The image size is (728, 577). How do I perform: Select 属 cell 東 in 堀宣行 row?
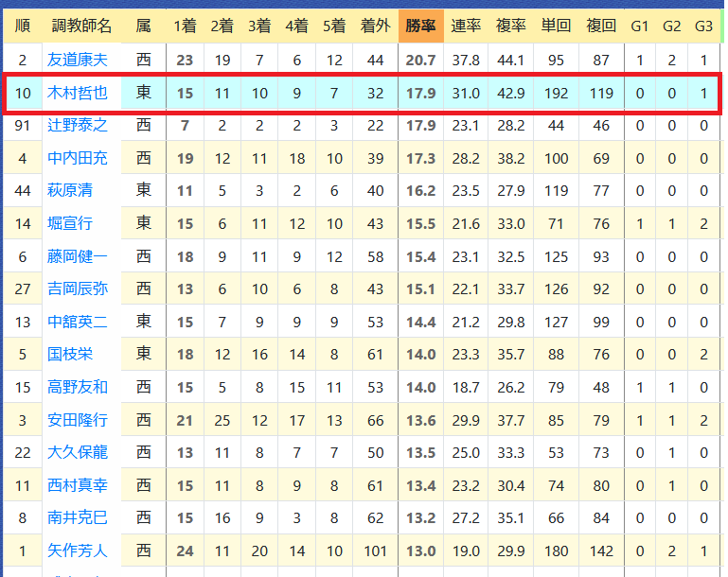[144, 223]
